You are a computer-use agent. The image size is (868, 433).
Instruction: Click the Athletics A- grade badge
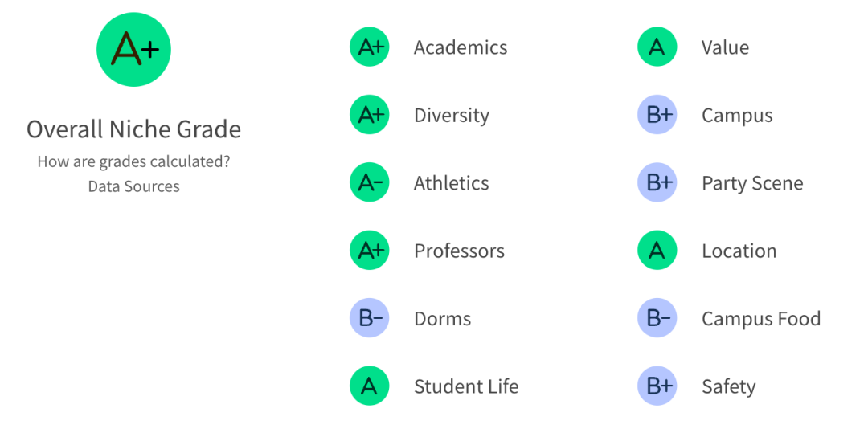coord(370,183)
